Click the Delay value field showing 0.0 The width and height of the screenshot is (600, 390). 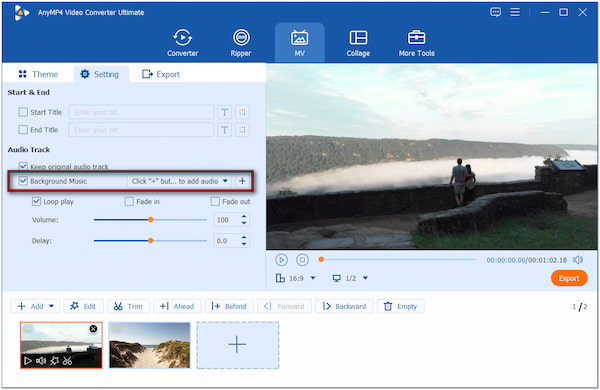click(226, 241)
